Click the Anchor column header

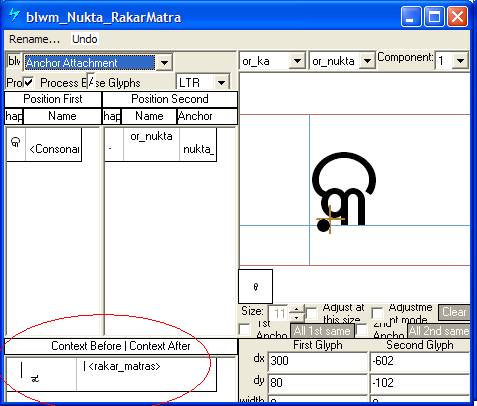[x=207, y=116]
